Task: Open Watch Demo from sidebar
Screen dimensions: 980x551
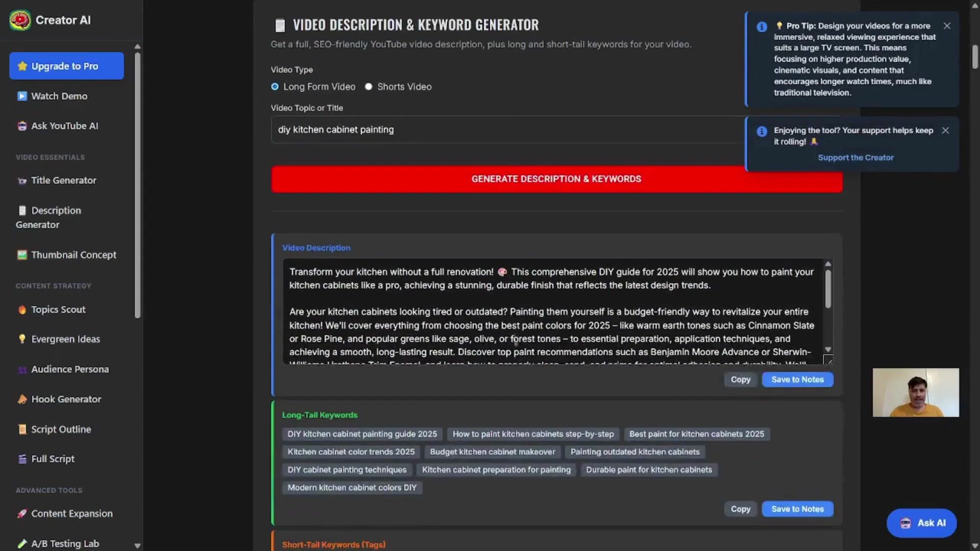Action: pyautogui.click(x=59, y=96)
